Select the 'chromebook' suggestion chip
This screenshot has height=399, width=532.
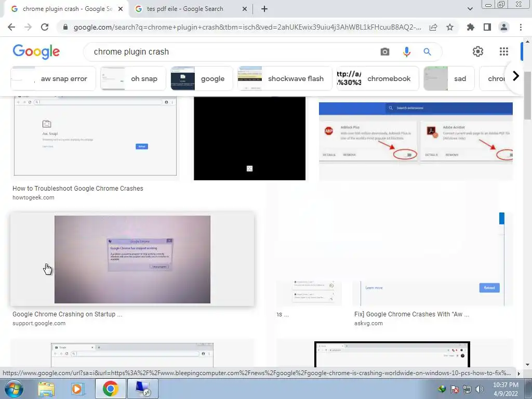(x=378, y=79)
